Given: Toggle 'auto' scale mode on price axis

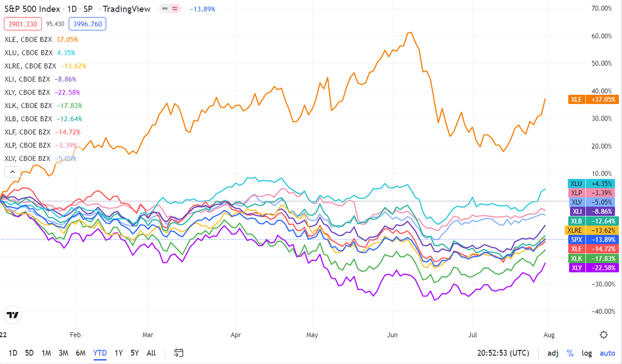Looking at the screenshot, I should click(x=607, y=353).
